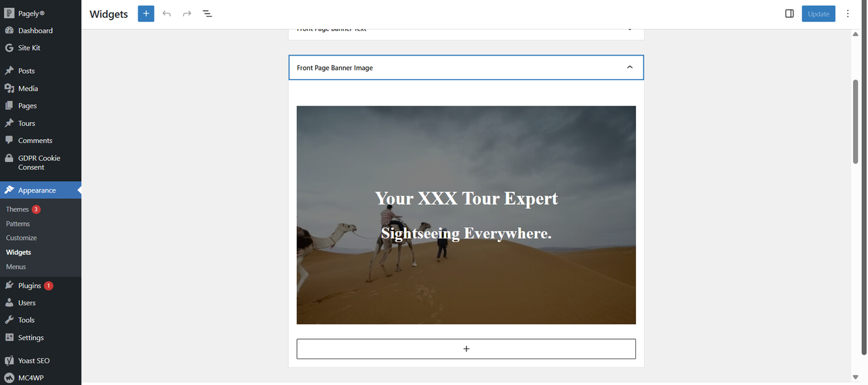
Task: Click the Posts pin icon
Action: (x=9, y=70)
